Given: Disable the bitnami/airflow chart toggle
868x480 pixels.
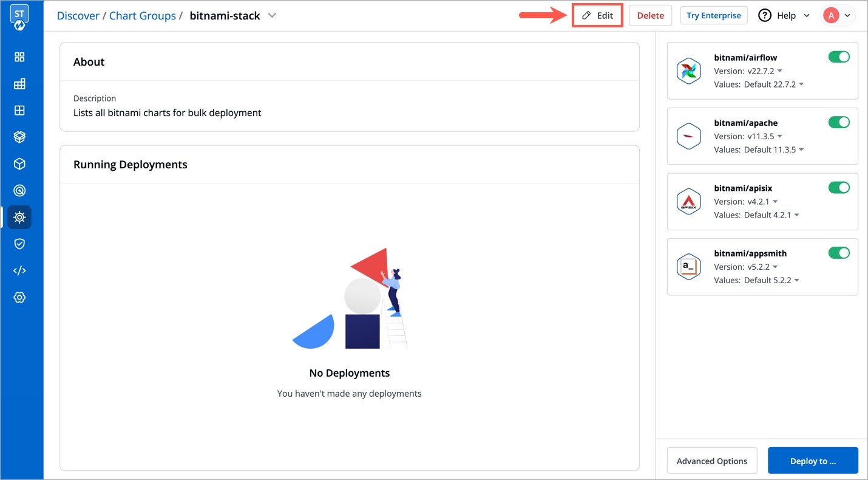Looking at the screenshot, I should click(x=839, y=57).
